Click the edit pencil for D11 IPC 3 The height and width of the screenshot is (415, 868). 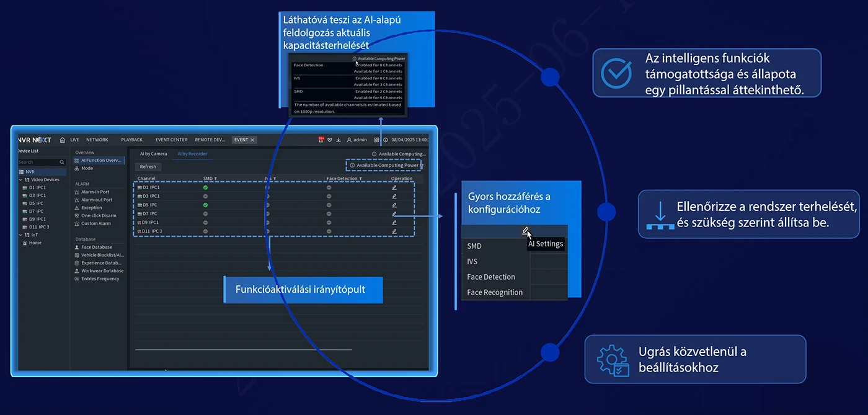tap(394, 231)
